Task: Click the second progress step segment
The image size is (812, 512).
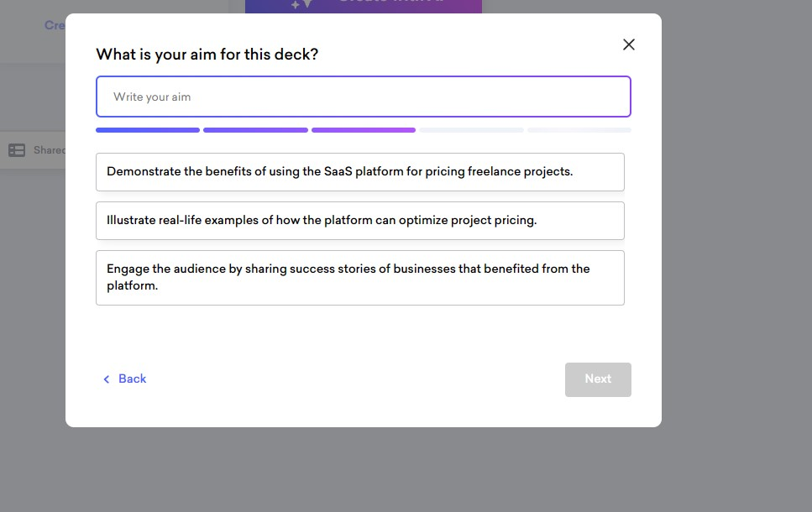Action: tap(255, 130)
